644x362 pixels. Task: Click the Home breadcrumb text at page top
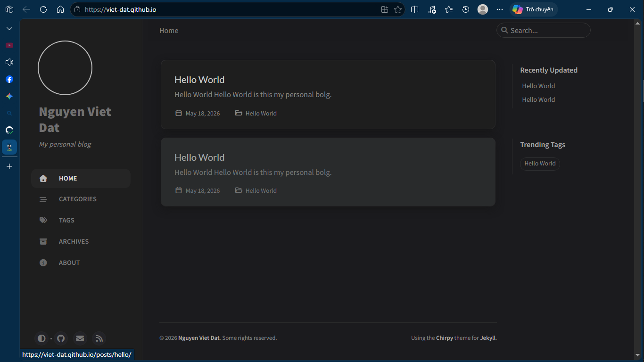click(x=169, y=31)
